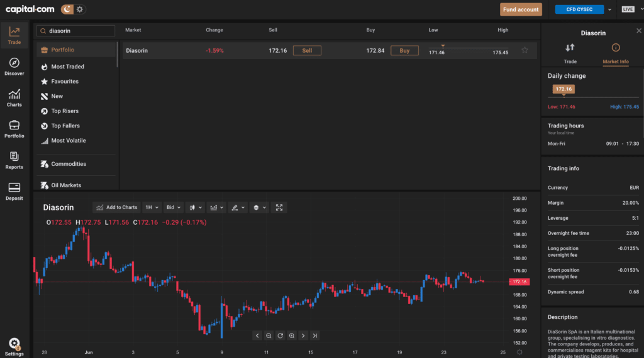Click the Dynamic spread value 0.68
Screen dimensions: 644x358
click(634, 292)
